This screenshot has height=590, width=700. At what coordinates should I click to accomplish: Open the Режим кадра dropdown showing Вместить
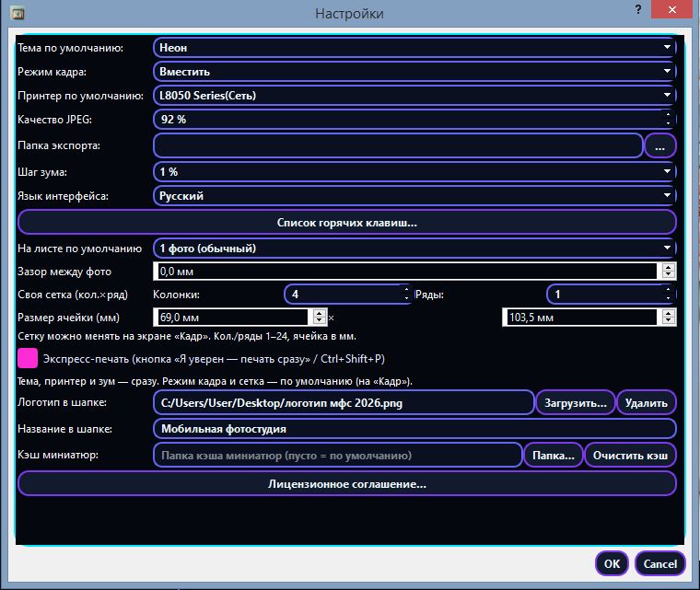click(x=414, y=72)
